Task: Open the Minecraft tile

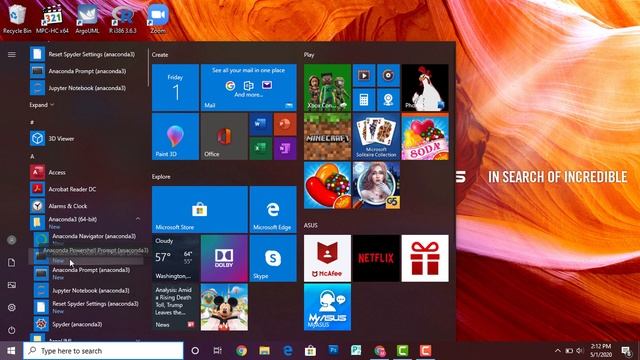Action: 327,136
